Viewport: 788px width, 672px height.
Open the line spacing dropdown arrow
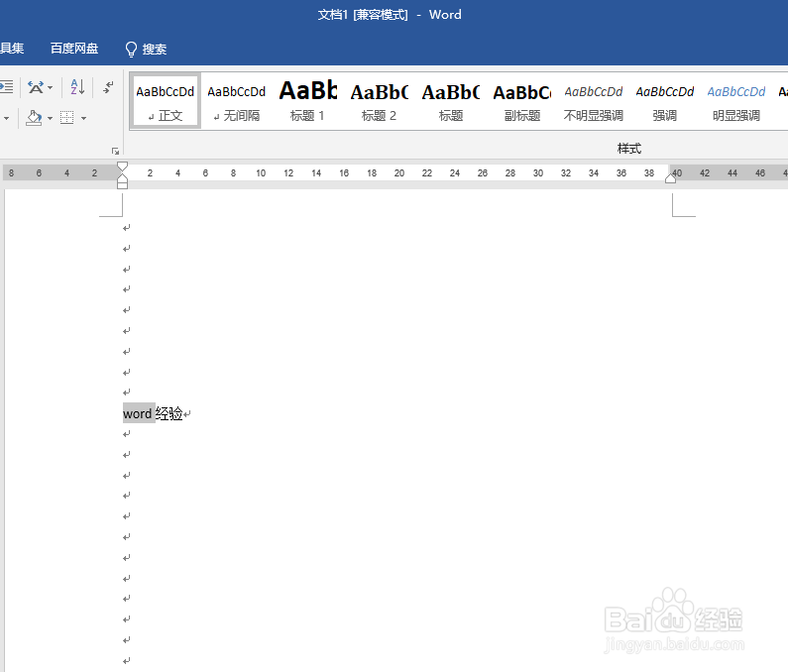tap(7, 118)
